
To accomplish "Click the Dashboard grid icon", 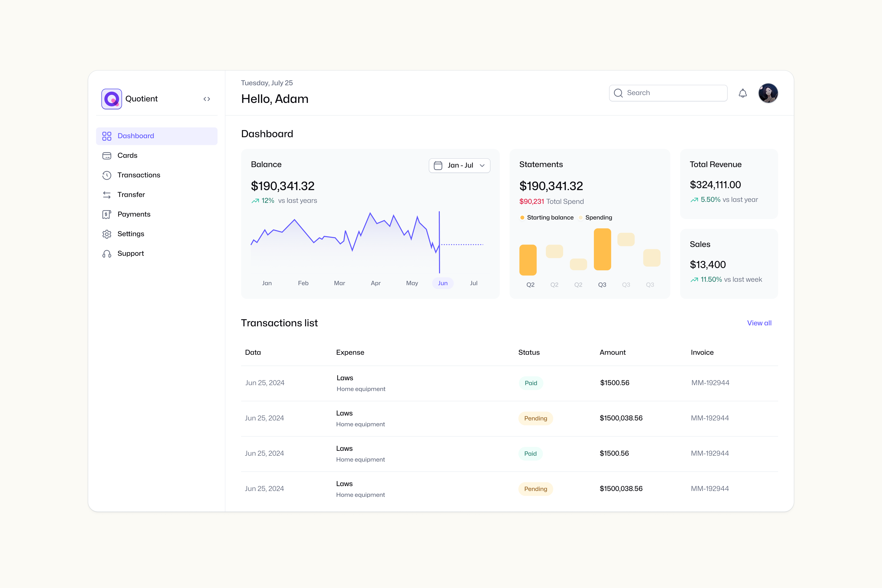I will point(107,136).
